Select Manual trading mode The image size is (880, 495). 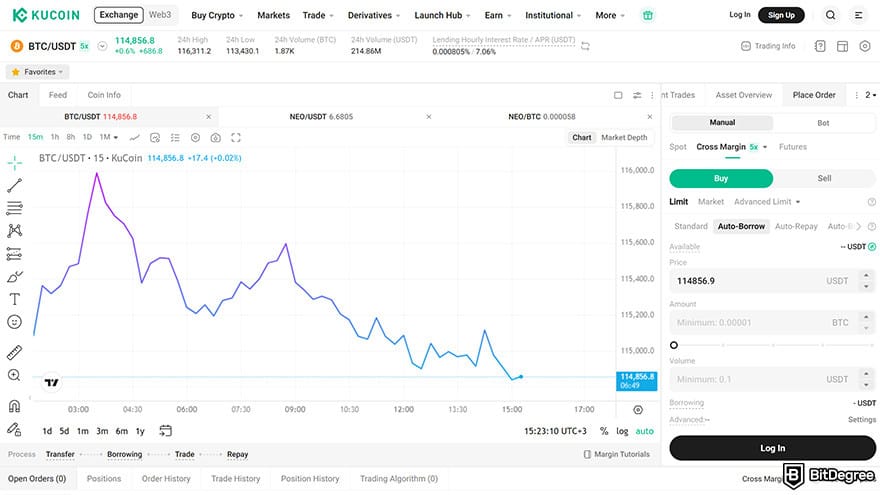pyautogui.click(x=722, y=122)
